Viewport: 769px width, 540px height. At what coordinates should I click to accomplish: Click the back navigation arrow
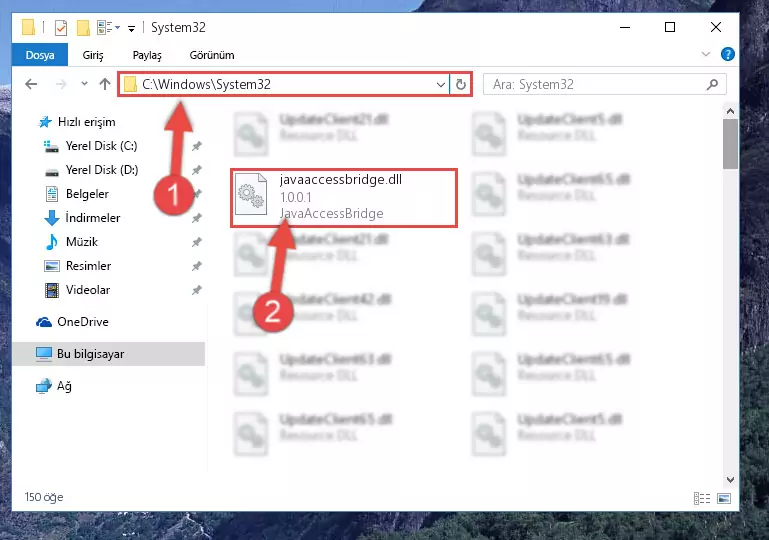coord(31,84)
